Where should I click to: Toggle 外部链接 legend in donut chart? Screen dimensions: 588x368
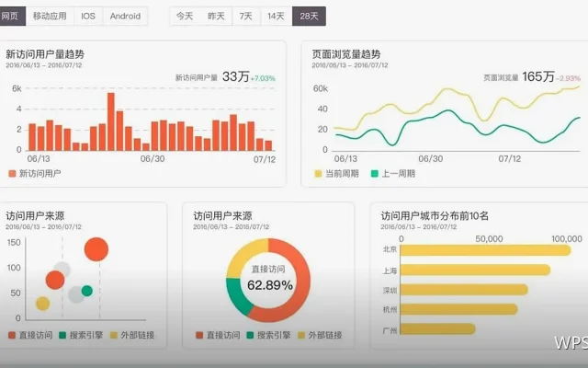pyautogui.click(x=320, y=335)
